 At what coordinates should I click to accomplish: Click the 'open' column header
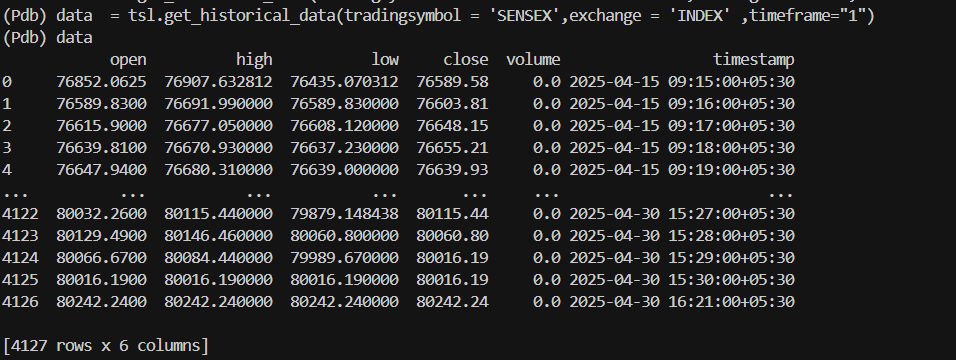[x=128, y=60]
